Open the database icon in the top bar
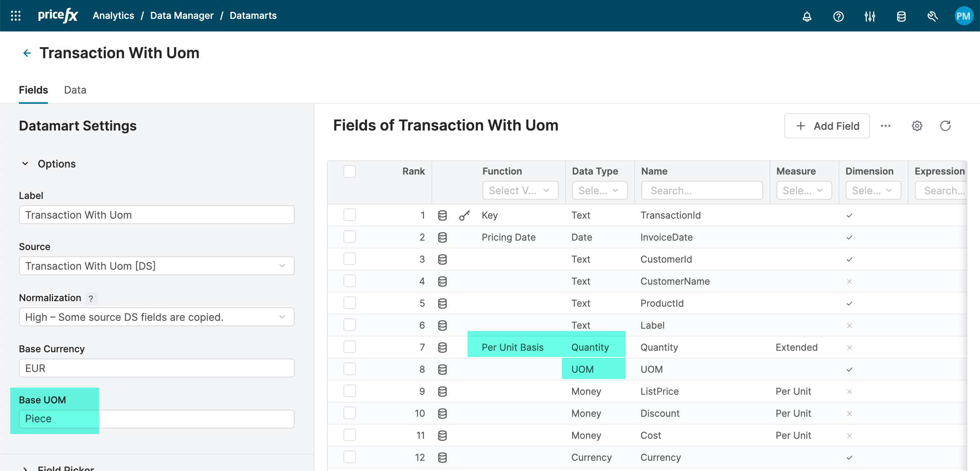 pyautogui.click(x=901, y=16)
